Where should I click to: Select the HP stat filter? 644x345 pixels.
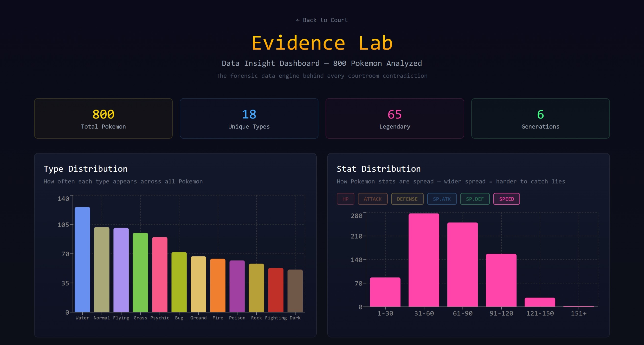[x=345, y=199]
